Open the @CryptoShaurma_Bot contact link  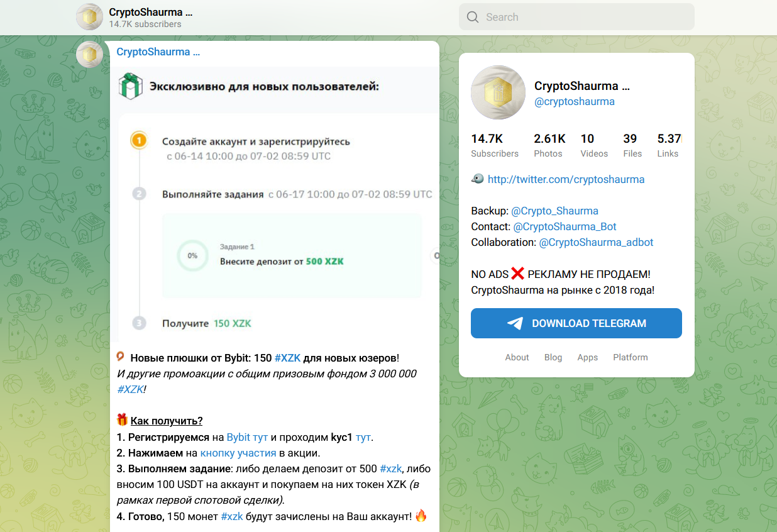[x=565, y=226]
